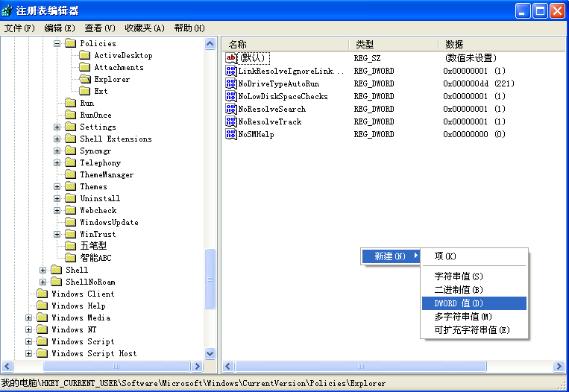Collapse the Policies tree node
Viewport: 569px width, 392px height.
coord(57,43)
